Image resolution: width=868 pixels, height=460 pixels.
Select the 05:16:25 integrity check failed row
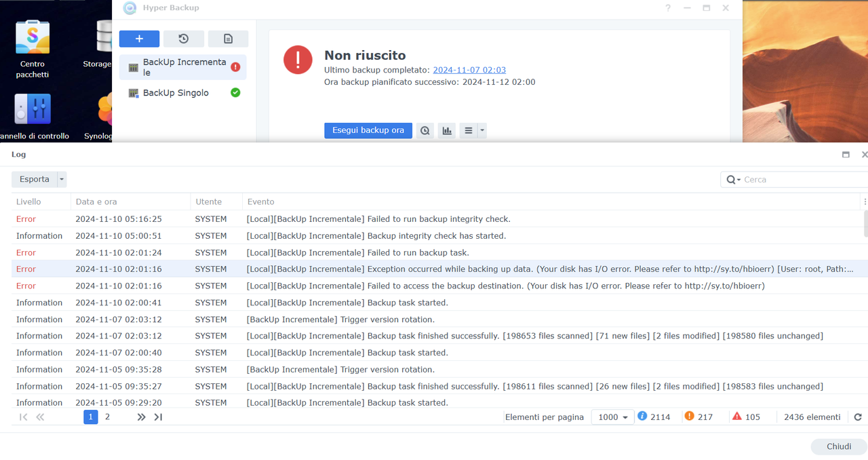point(438,219)
